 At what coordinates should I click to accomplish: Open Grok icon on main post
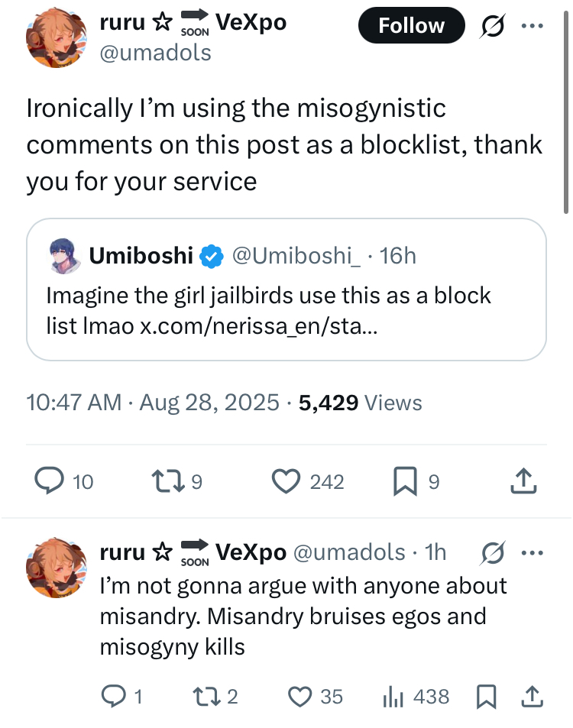tap(494, 26)
